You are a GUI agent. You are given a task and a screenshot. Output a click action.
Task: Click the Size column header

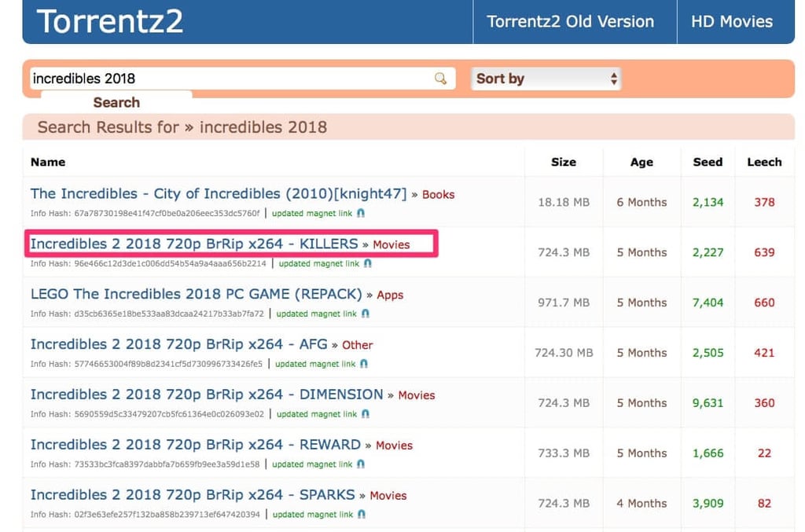pos(564,162)
